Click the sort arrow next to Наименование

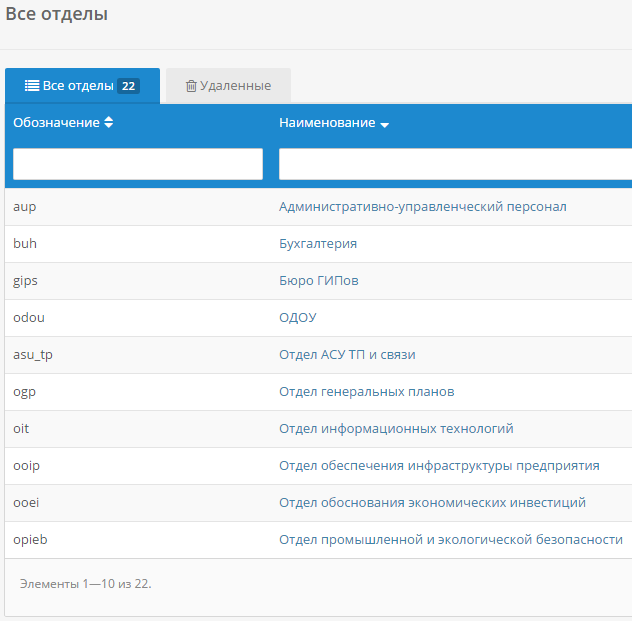pyautogui.click(x=385, y=124)
